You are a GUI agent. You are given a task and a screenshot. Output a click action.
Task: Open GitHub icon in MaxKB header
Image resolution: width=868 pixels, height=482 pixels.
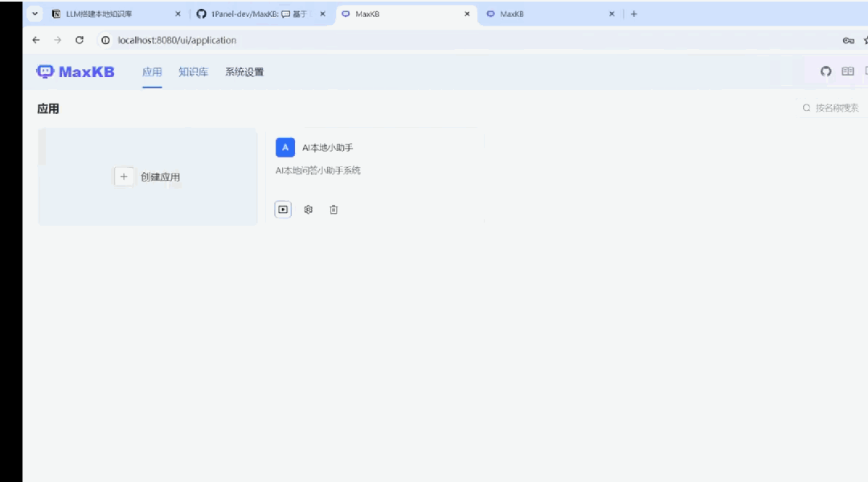(x=826, y=71)
